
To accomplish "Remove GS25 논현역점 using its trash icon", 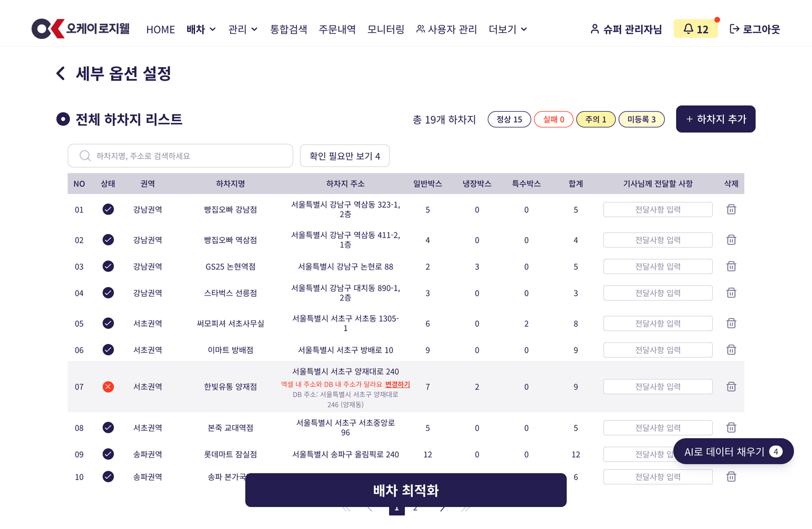I will (x=731, y=266).
